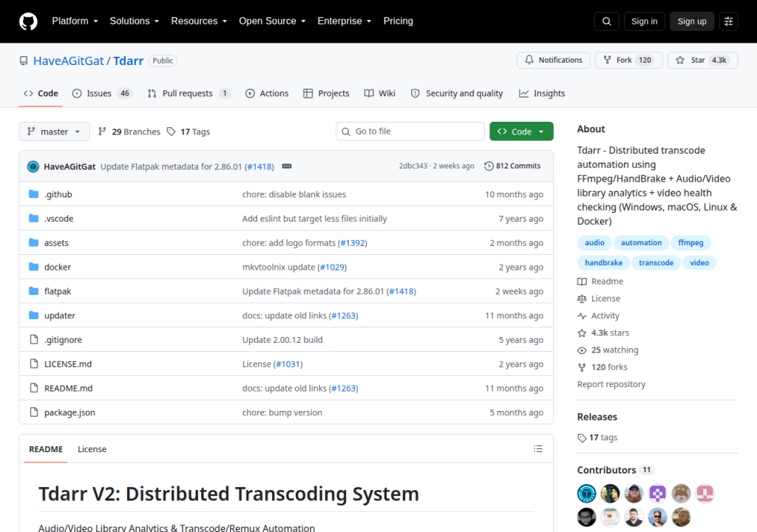
Task: Click the HaveAGitGat avatar in latest commit row
Action: click(33, 166)
